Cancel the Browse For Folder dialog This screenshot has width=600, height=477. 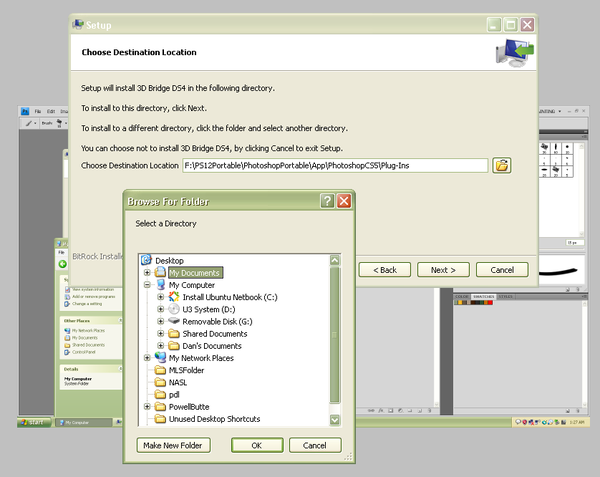tap(315, 446)
